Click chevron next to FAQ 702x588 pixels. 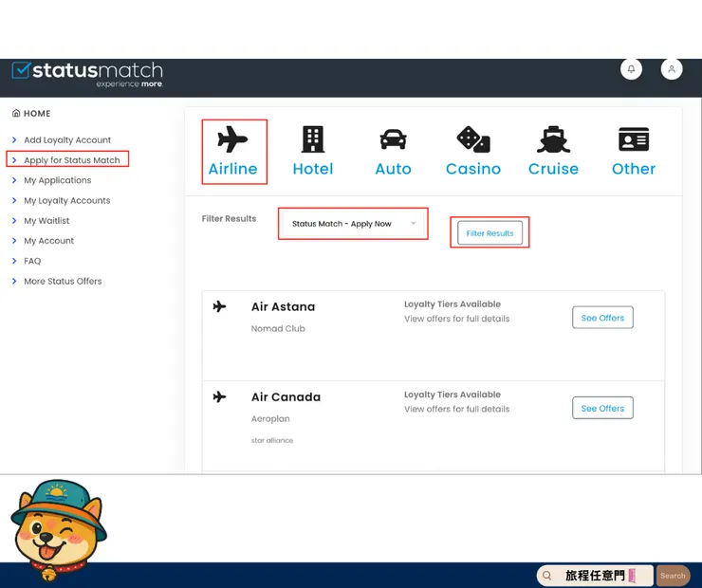pyautogui.click(x=14, y=261)
